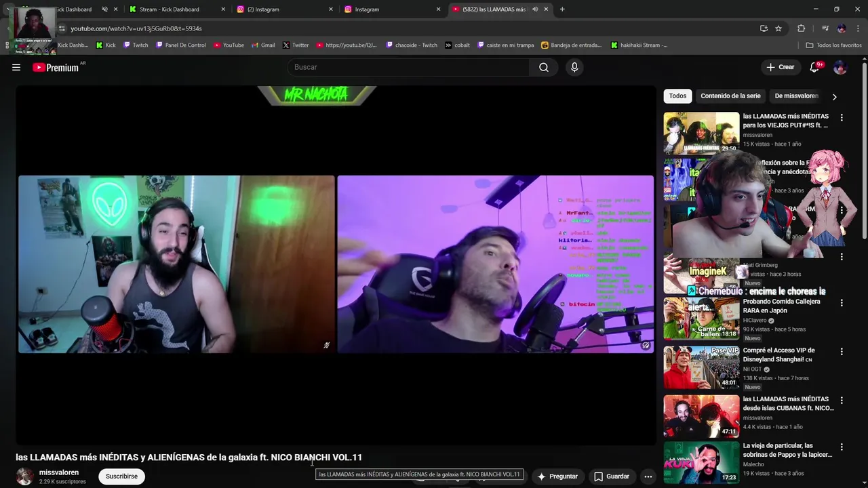The width and height of the screenshot is (868, 488).
Task: Start voice search with microphone icon
Action: [574, 67]
